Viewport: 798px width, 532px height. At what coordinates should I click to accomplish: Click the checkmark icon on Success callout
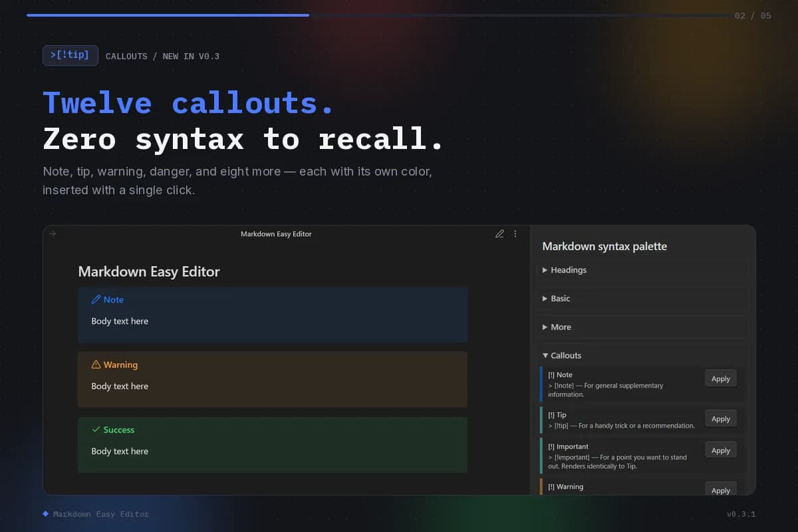(x=96, y=430)
